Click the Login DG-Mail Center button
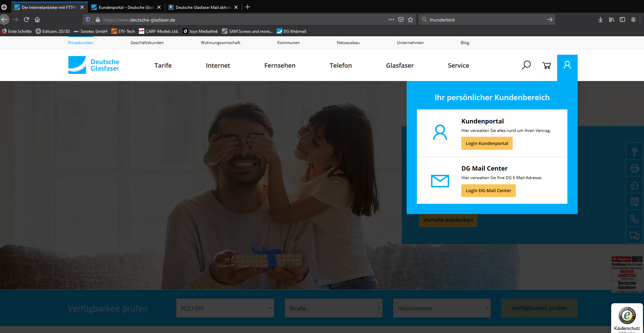 coord(488,190)
